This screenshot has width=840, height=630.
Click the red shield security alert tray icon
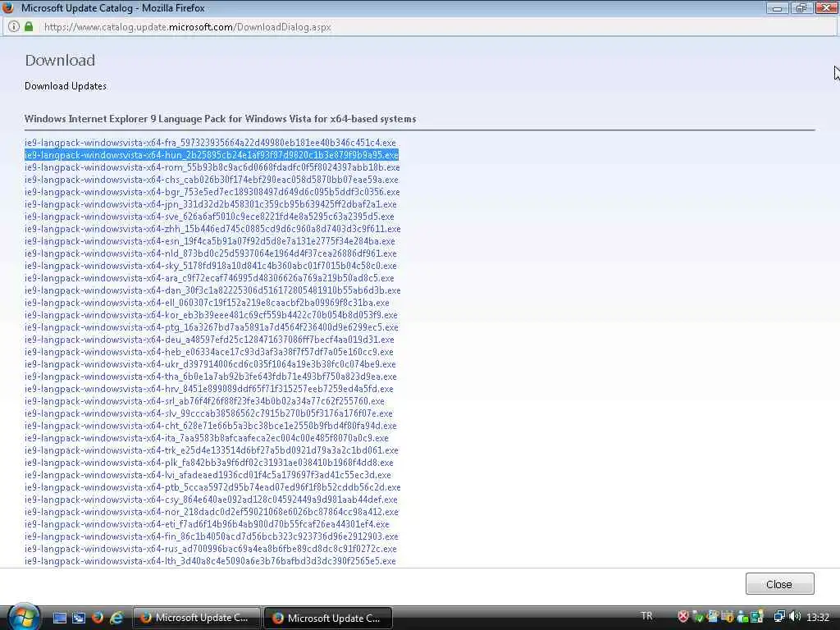click(x=683, y=617)
